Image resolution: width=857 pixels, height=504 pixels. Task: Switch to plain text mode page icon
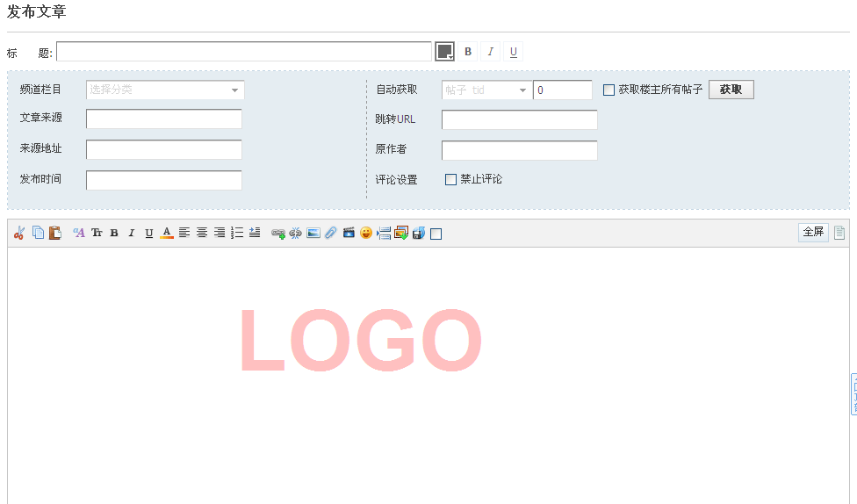point(839,233)
